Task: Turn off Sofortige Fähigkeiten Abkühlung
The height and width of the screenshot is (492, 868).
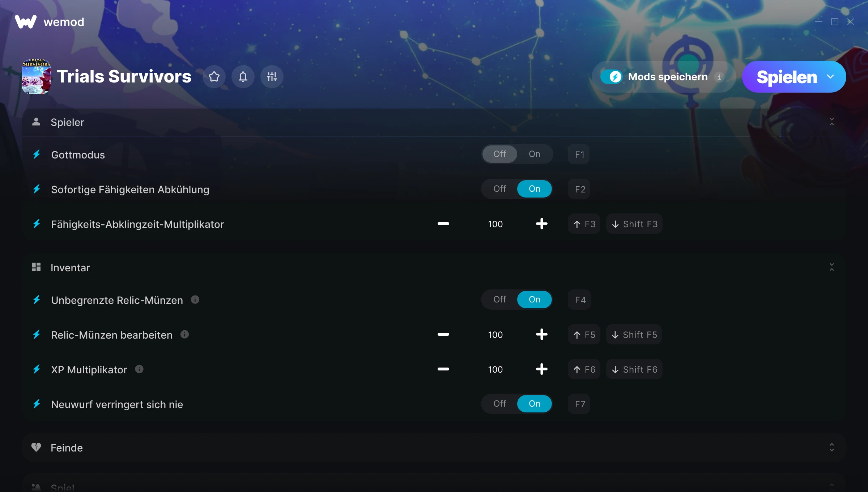Action: coord(500,189)
